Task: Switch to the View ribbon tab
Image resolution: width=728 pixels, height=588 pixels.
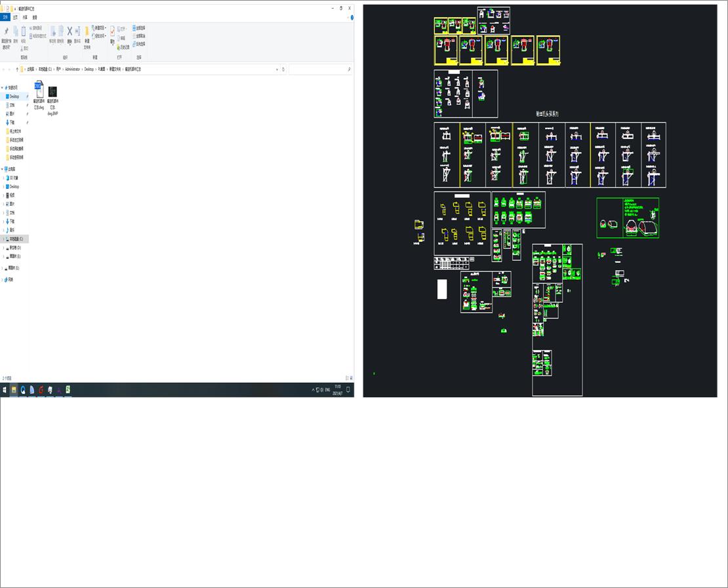Action: (34, 17)
